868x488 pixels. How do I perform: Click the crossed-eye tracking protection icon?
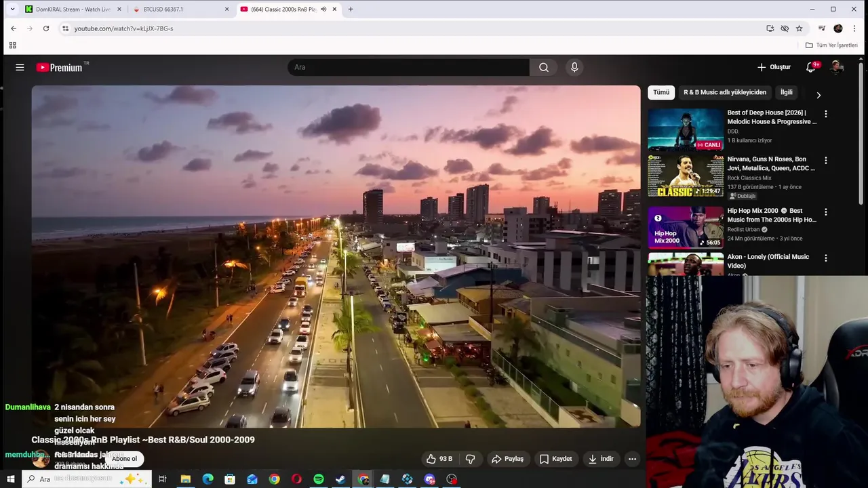(785, 28)
